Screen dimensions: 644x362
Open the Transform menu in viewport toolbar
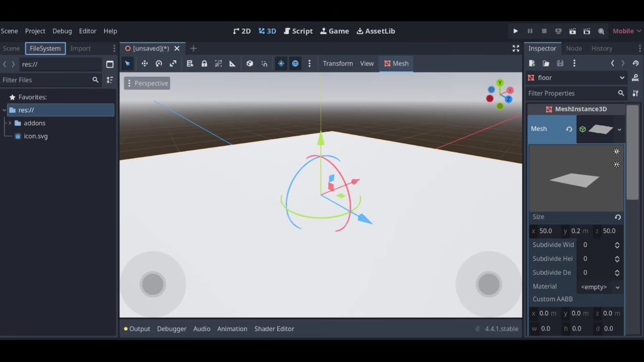coord(338,63)
